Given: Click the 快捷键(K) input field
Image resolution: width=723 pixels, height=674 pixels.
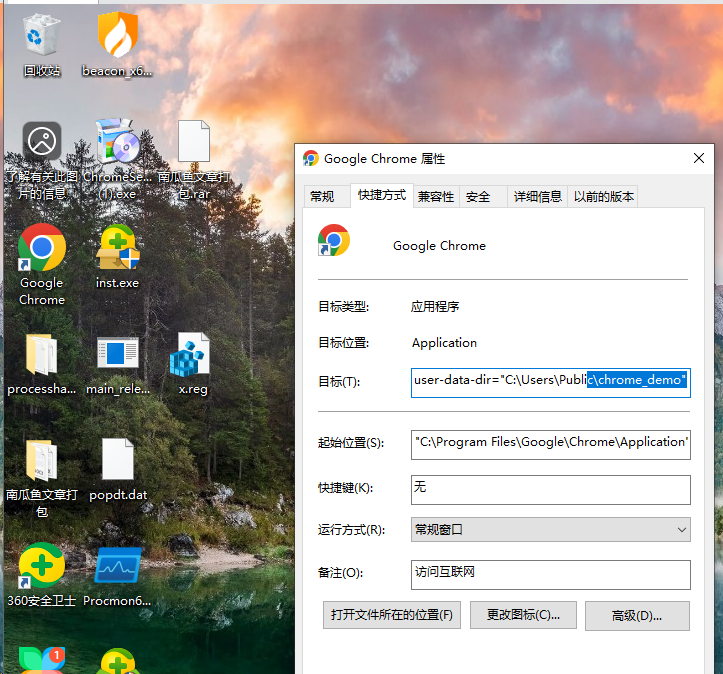Looking at the screenshot, I should pyautogui.click(x=551, y=490).
